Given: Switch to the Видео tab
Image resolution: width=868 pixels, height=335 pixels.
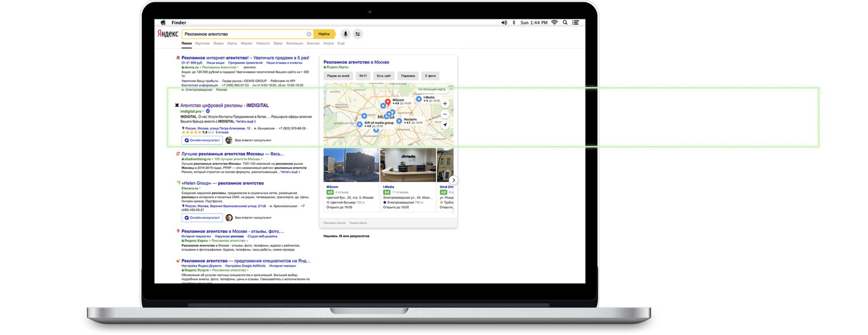Looking at the screenshot, I should coord(219,43).
